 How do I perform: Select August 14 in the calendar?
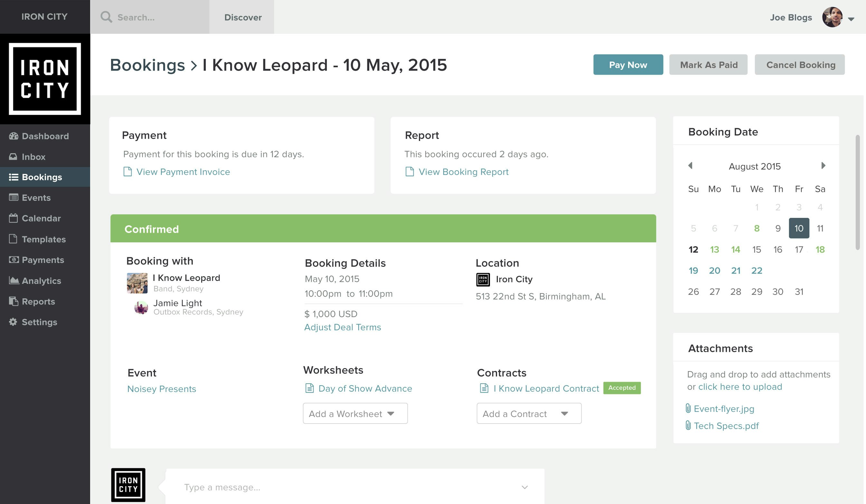(x=735, y=249)
